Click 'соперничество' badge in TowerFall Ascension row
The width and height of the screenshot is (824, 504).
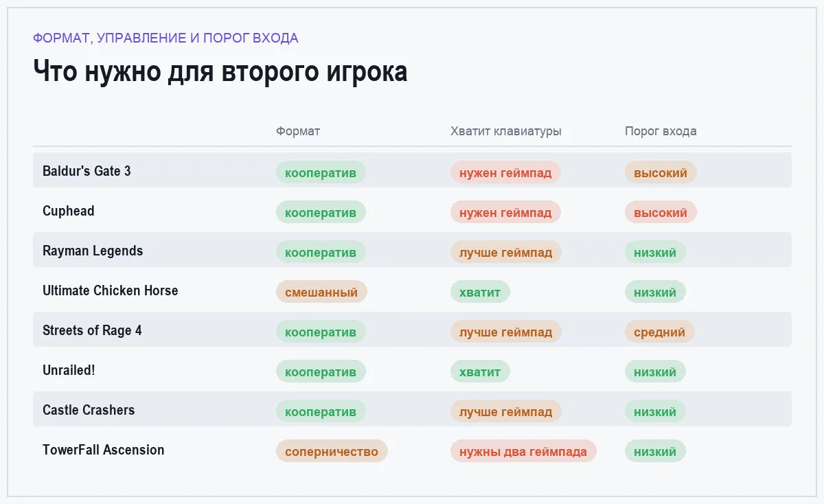click(332, 451)
